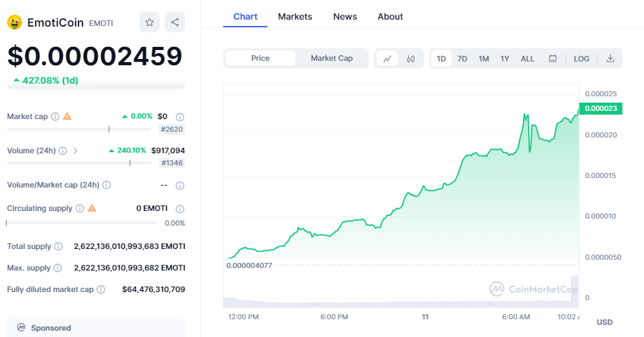
Task: Switch chart to Market Cap view
Action: pyautogui.click(x=332, y=58)
